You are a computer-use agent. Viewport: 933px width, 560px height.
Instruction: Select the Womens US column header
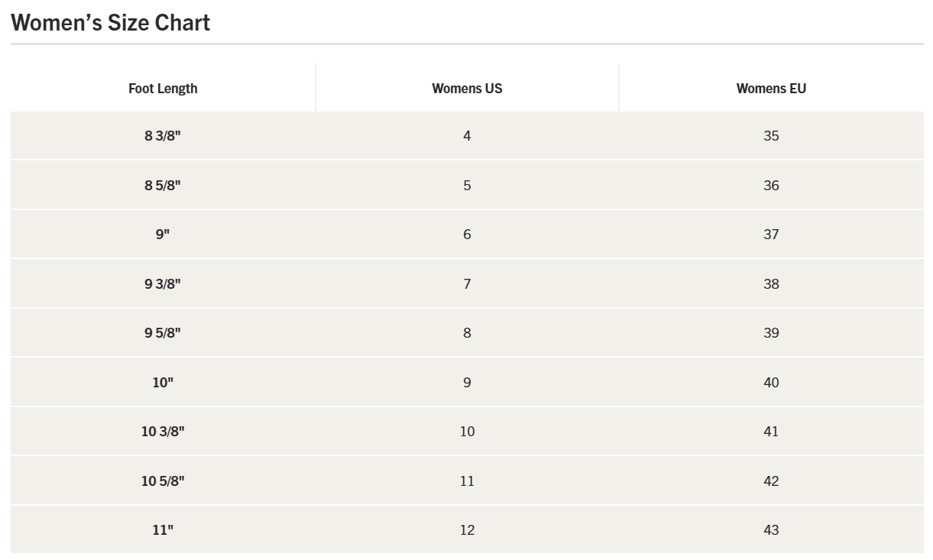[467, 89]
